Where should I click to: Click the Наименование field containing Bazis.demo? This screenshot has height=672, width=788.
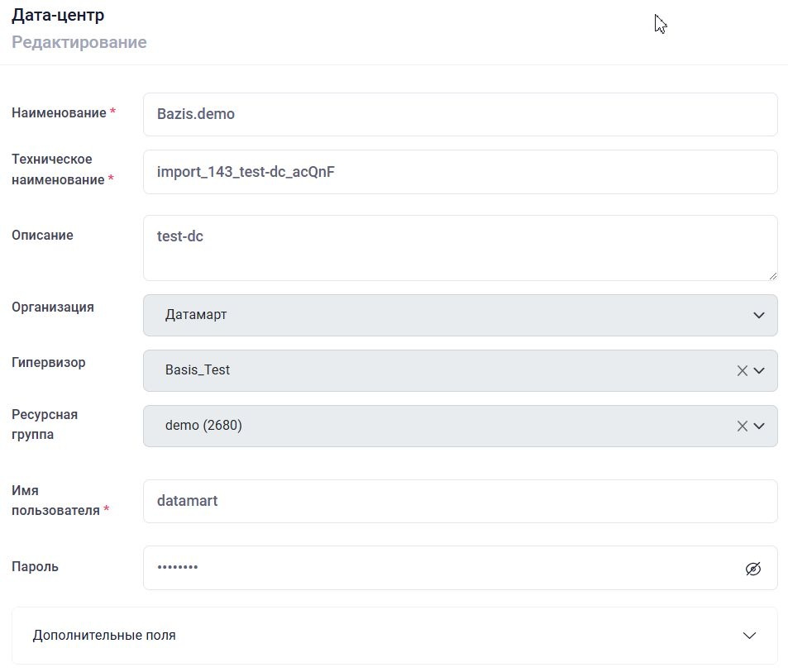[460, 114]
